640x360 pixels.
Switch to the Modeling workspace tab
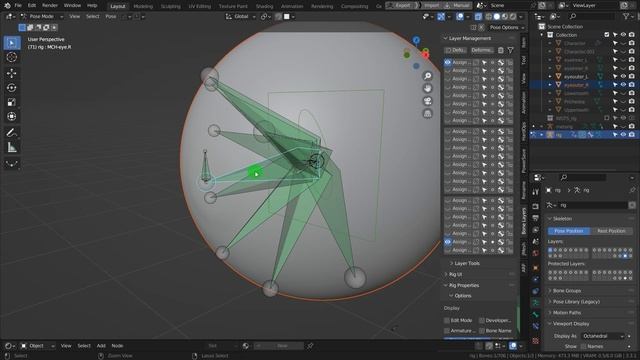pyautogui.click(x=143, y=6)
